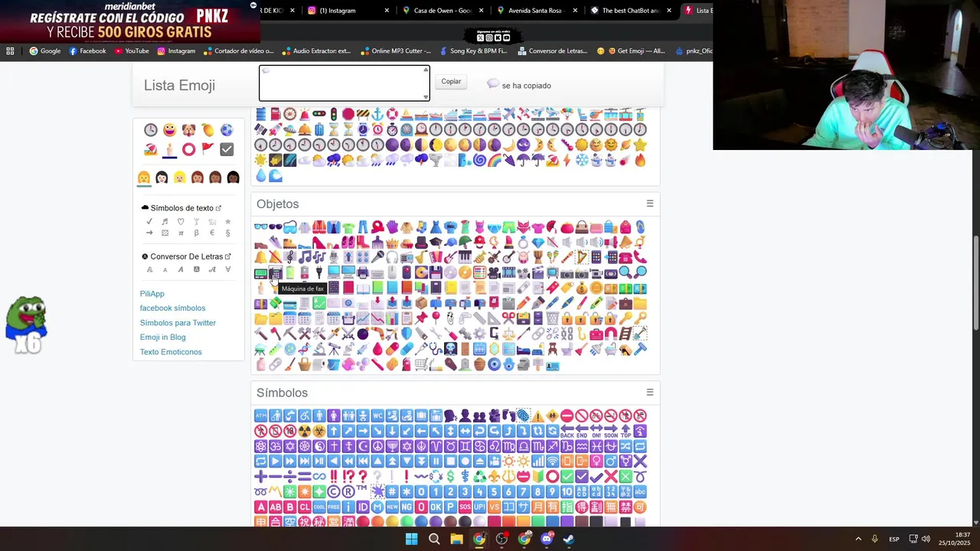Screen dimensions: 980x551
Task: Choose the red scissors emoji
Action: (508, 318)
